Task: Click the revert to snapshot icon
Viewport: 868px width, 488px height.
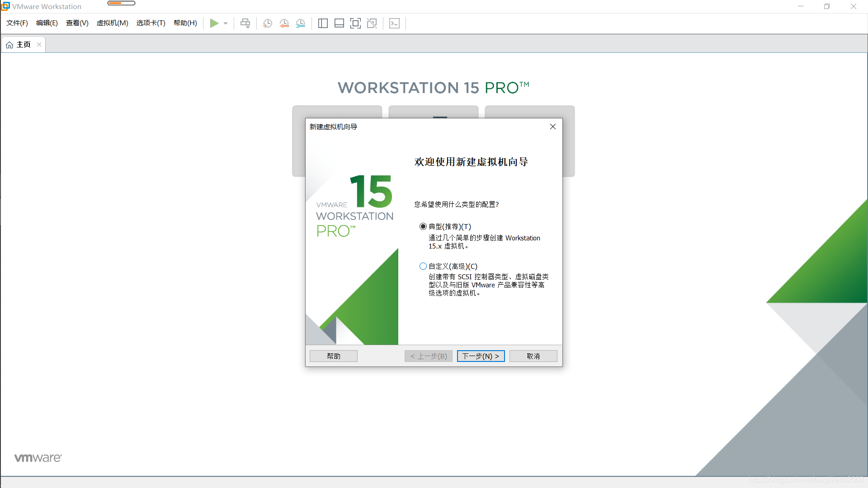Action: click(284, 23)
